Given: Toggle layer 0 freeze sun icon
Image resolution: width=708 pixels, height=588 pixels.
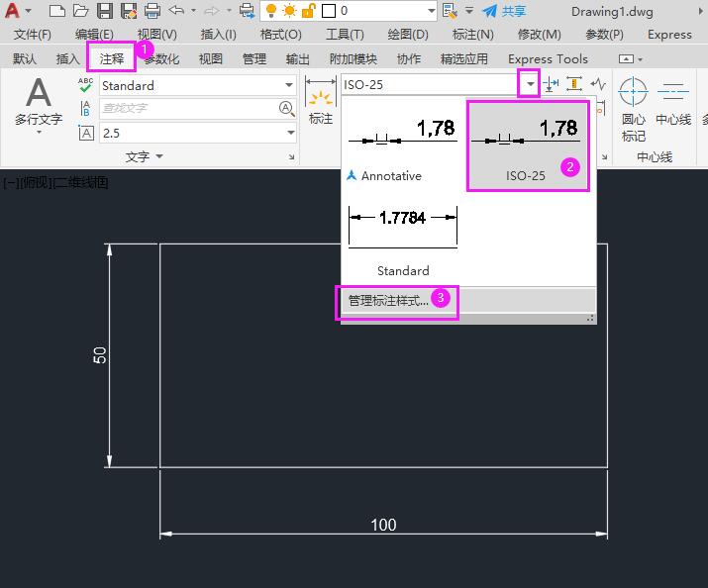Looking at the screenshot, I should [x=289, y=10].
